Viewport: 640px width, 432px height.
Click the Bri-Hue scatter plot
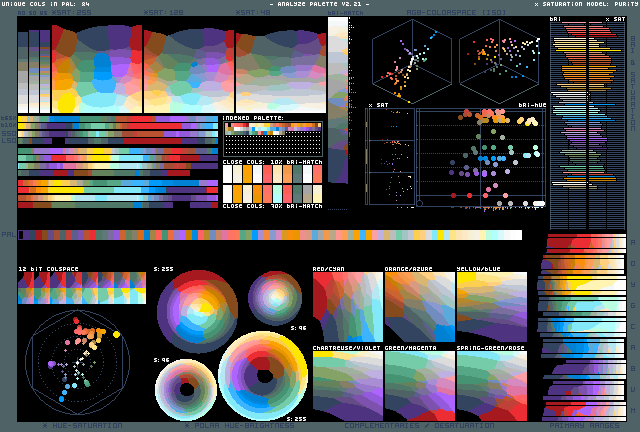coord(482,158)
